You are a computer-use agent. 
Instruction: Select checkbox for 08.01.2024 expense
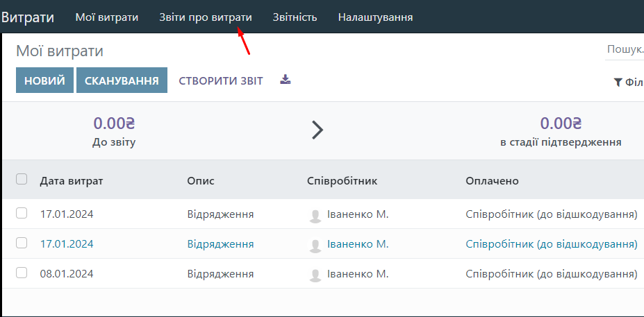coord(22,273)
